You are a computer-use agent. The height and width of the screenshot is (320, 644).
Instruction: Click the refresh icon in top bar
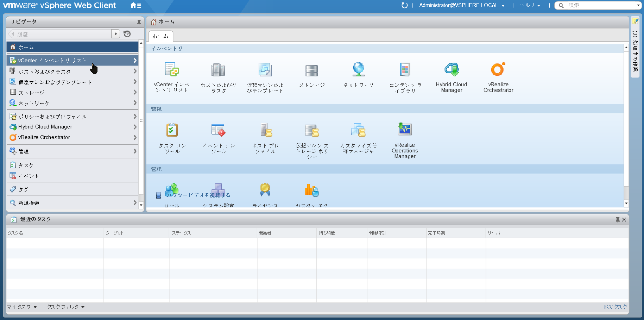pyautogui.click(x=405, y=5)
